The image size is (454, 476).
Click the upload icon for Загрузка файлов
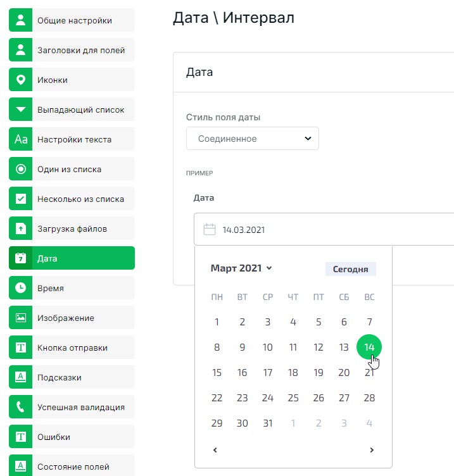[x=20, y=229]
